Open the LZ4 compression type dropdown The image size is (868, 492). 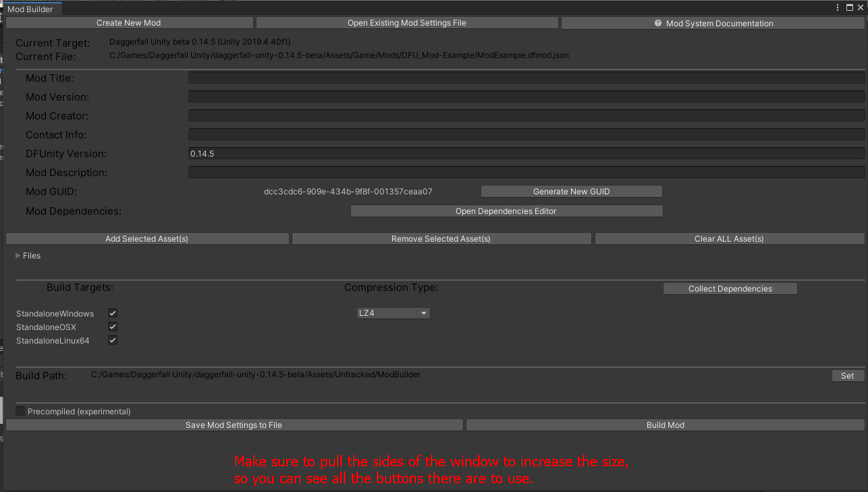click(x=393, y=313)
